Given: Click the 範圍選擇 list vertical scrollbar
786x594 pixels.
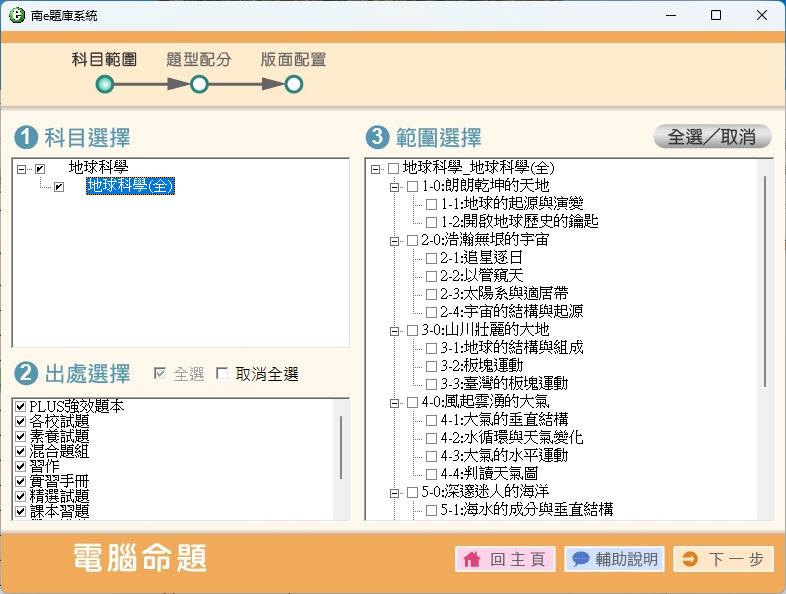Looking at the screenshot, I should 765,281.
